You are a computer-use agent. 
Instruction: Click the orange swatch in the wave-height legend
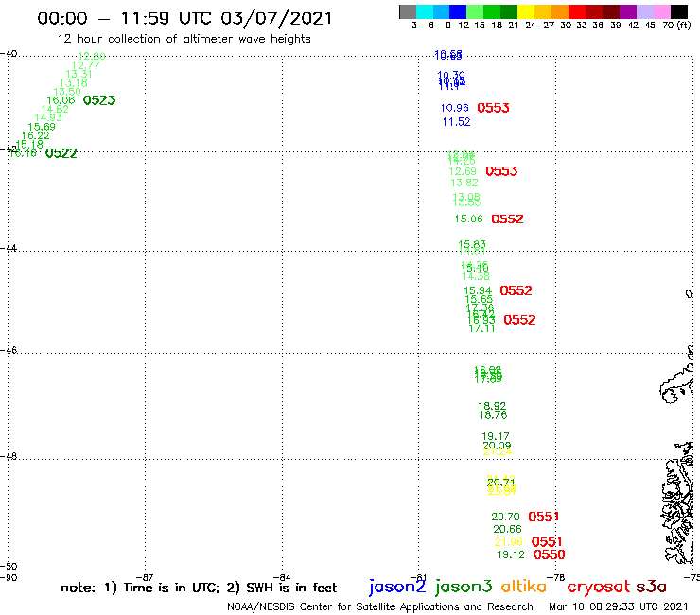[560, 11]
